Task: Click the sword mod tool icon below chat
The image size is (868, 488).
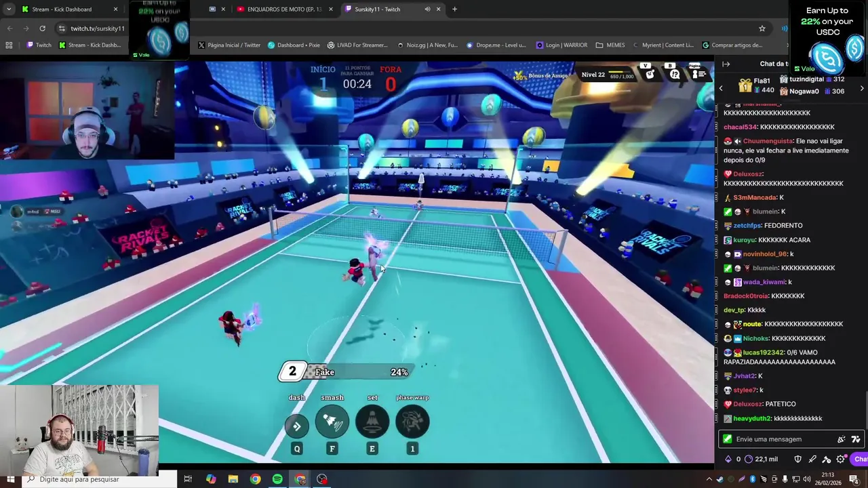Action: click(x=812, y=460)
